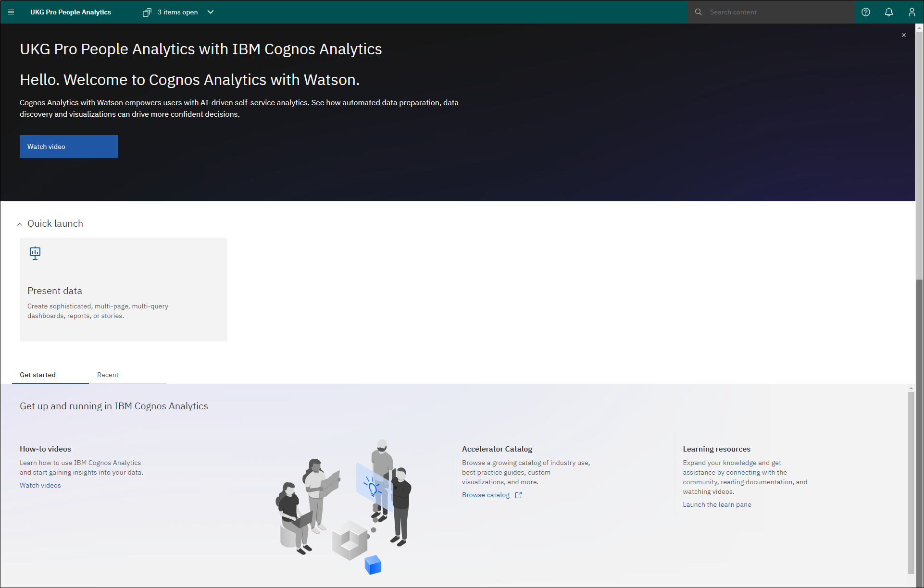
Task: Click the UKG Pro People Analytics title
Action: pyautogui.click(x=71, y=12)
